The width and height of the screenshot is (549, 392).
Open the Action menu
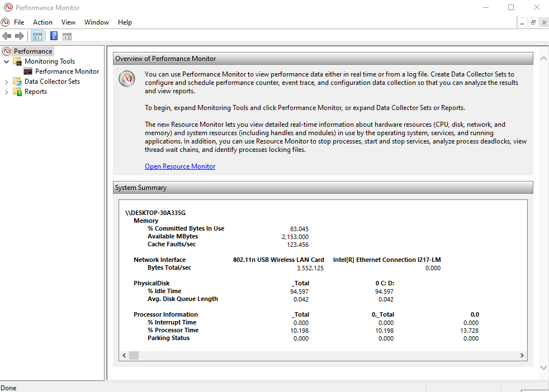point(42,22)
